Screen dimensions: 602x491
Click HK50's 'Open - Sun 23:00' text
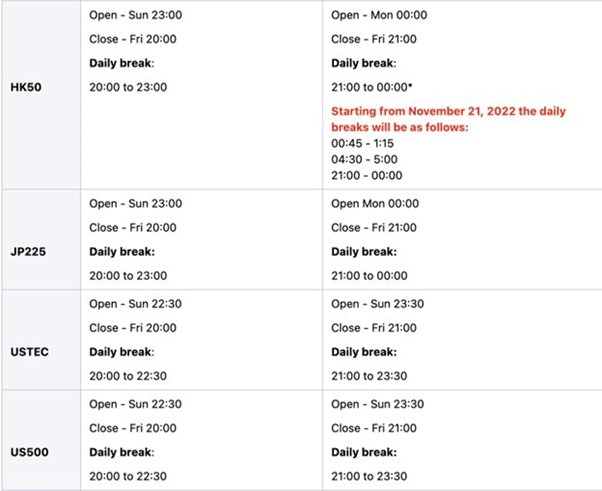(135, 16)
